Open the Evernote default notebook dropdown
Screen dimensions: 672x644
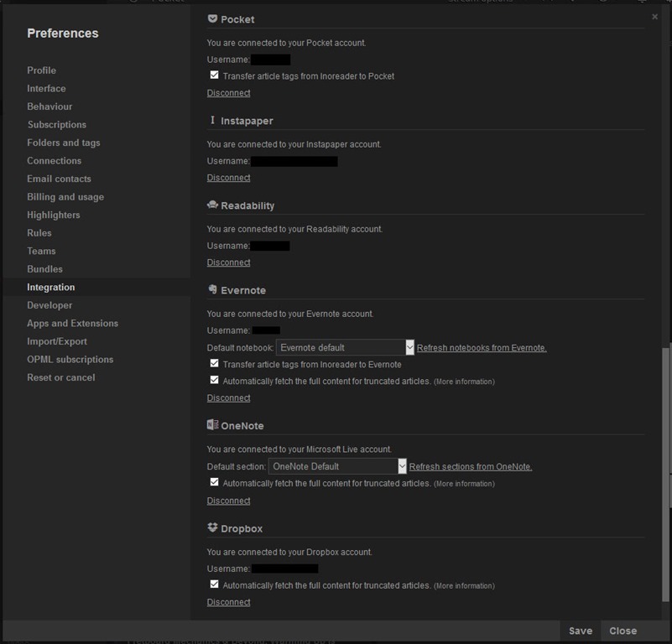point(346,347)
